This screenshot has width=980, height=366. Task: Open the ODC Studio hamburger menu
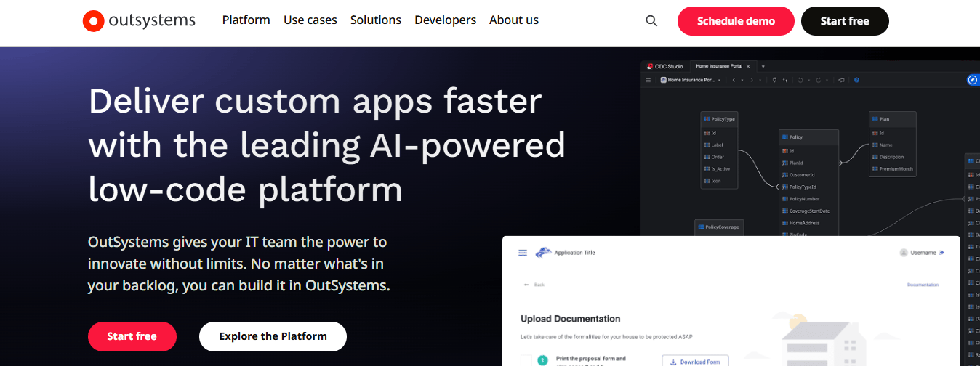point(648,80)
